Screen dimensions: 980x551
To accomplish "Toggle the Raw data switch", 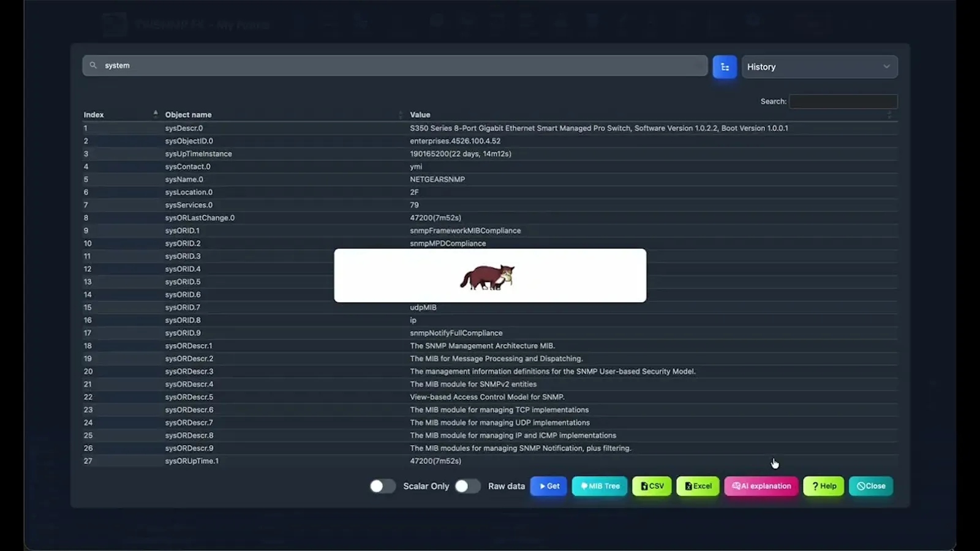I will pyautogui.click(x=468, y=486).
